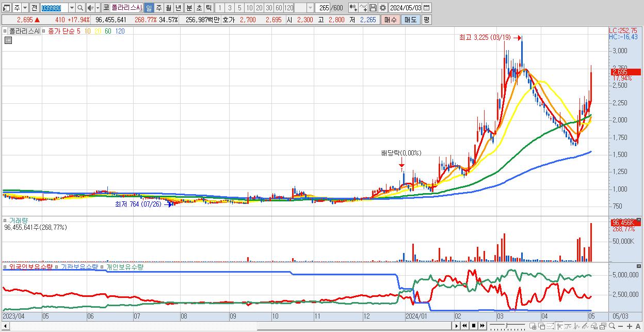Open the 주 selector dropdown arrow

coord(25,8)
